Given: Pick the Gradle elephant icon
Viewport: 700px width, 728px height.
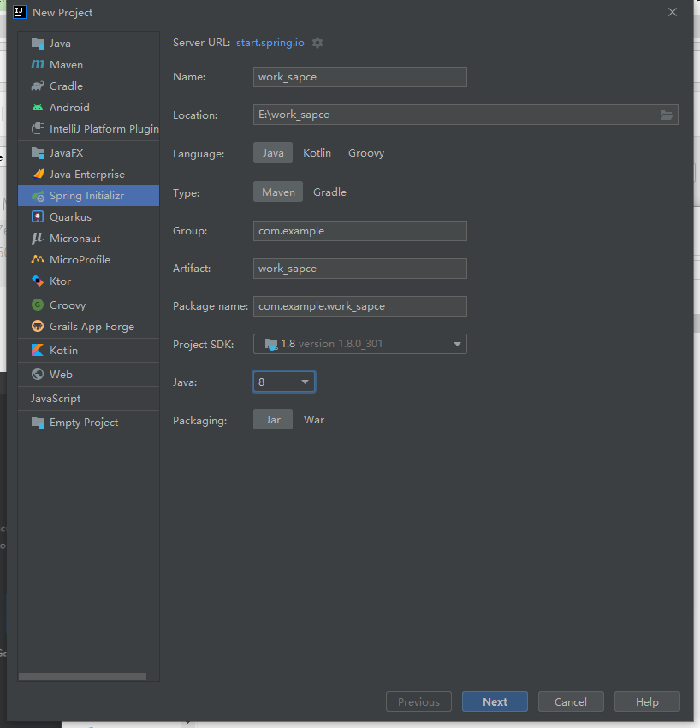Looking at the screenshot, I should (x=38, y=86).
